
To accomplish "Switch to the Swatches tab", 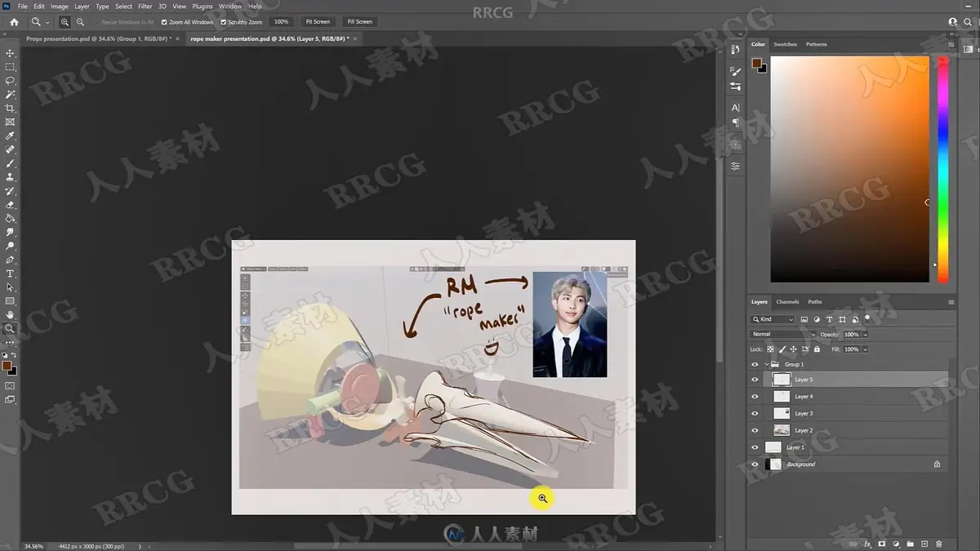I will (x=785, y=44).
